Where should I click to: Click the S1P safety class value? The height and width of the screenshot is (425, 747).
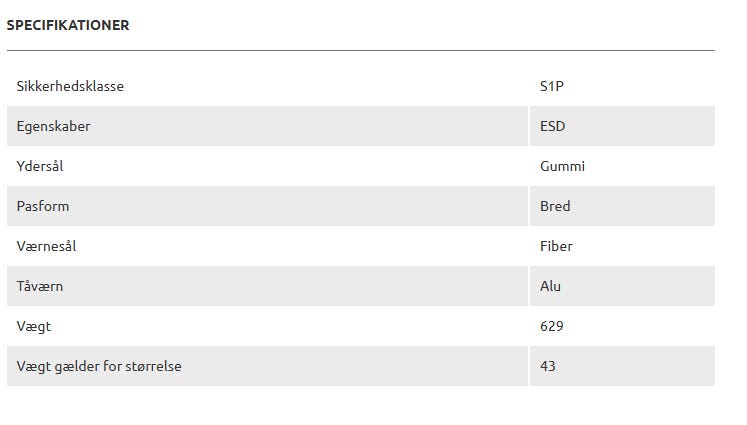pyautogui.click(x=552, y=86)
